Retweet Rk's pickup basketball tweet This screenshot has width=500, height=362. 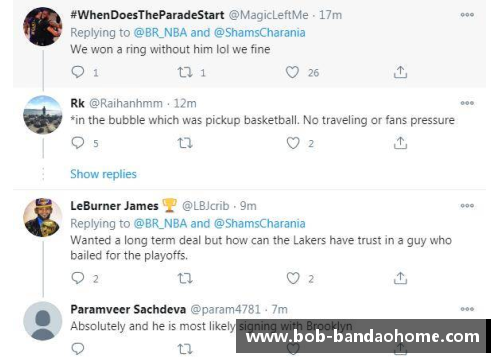tap(185, 143)
